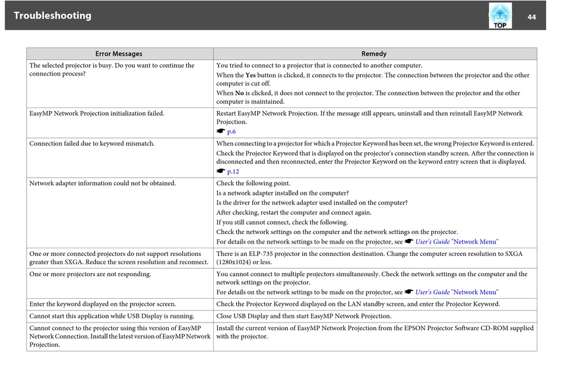Click "One or more projectors are not responding."
The width and height of the screenshot is (564, 392).
point(90,274)
